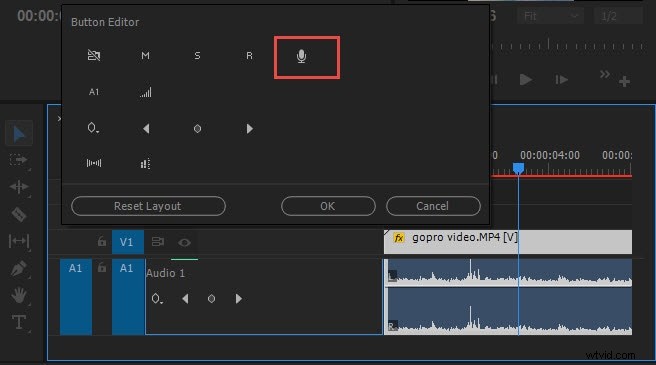Select the Slip tool

[19, 241]
